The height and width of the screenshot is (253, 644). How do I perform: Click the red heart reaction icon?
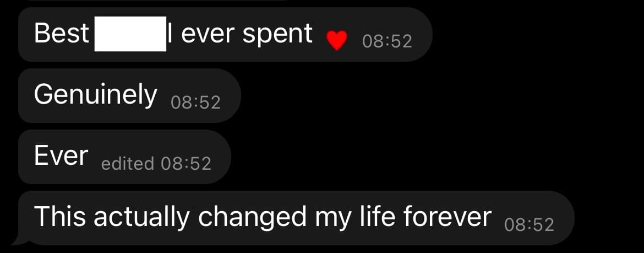(x=337, y=41)
